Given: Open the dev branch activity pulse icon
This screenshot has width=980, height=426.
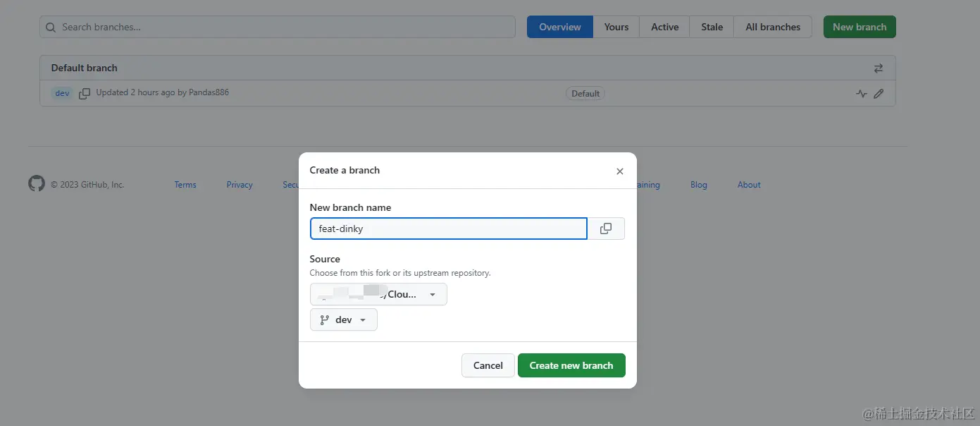Looking at the screenshot, I should [861, 93].
